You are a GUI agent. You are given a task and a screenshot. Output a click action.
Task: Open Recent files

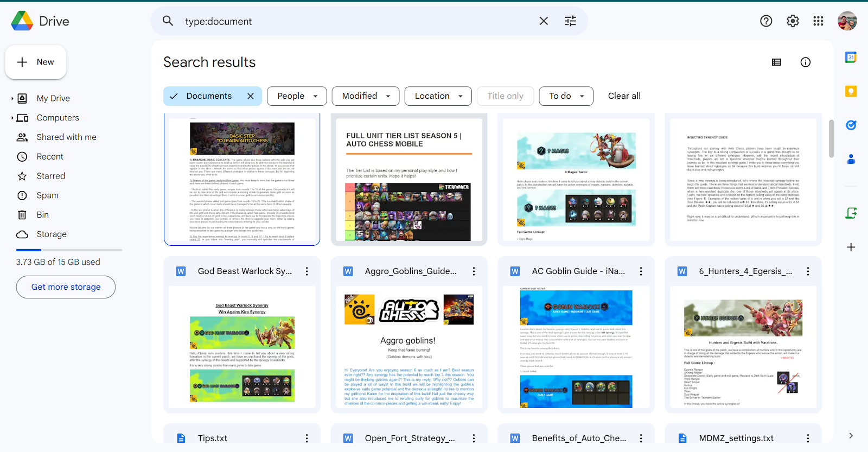(50, 157)
